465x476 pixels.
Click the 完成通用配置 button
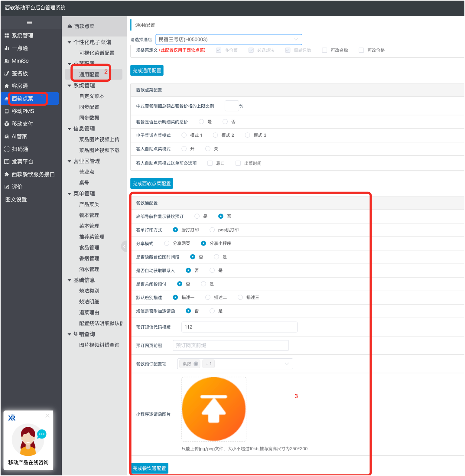click(147, 70)
